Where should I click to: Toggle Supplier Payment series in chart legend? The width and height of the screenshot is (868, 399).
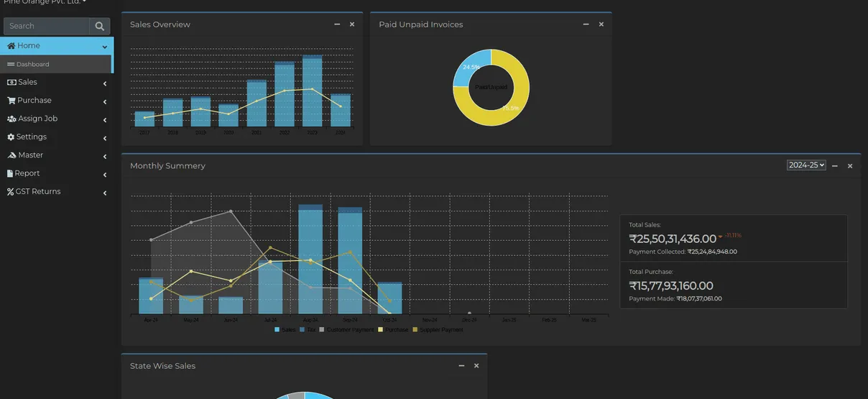pyautogui.click(x=437, y=330)
